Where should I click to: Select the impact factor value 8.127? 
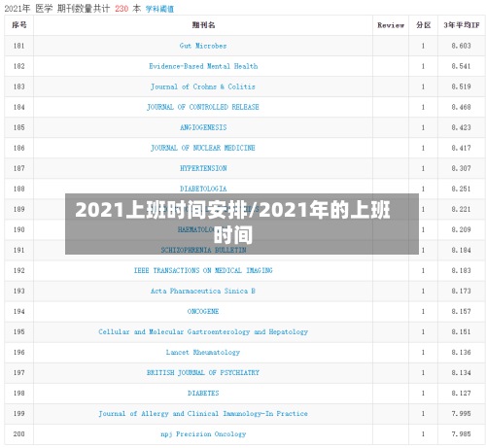tap(461, 393)
